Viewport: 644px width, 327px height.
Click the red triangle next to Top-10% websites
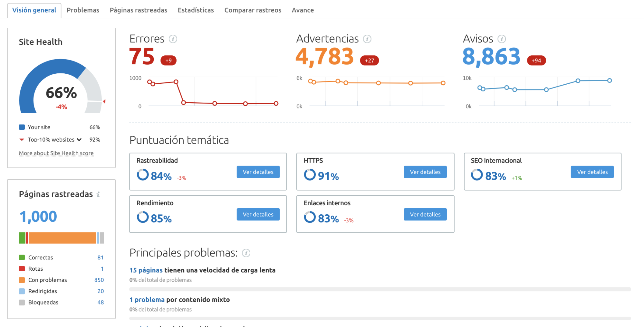click(22, 140)
